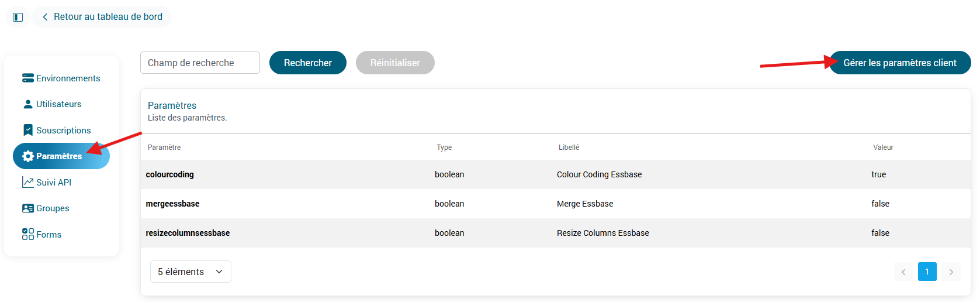
Task: Click the Rechercher button
Action: pyautogui.click(x=307, y=63)
